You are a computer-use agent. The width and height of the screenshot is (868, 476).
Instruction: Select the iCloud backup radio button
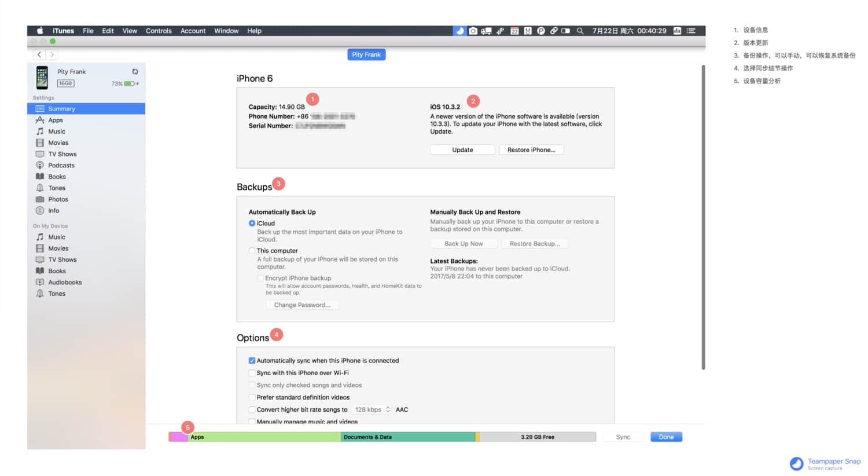coord(252,223)
